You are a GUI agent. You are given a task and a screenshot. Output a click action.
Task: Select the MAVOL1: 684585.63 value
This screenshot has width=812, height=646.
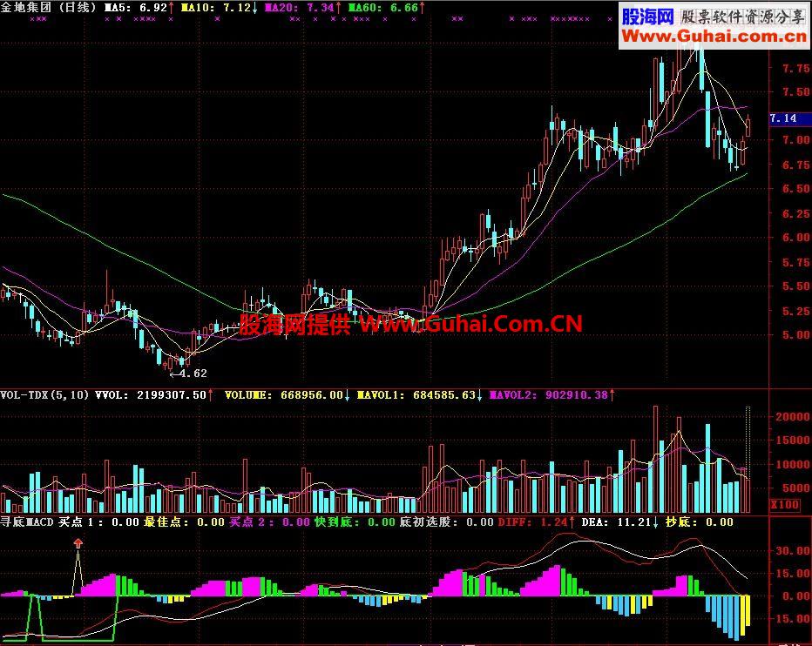click(420, 395)
